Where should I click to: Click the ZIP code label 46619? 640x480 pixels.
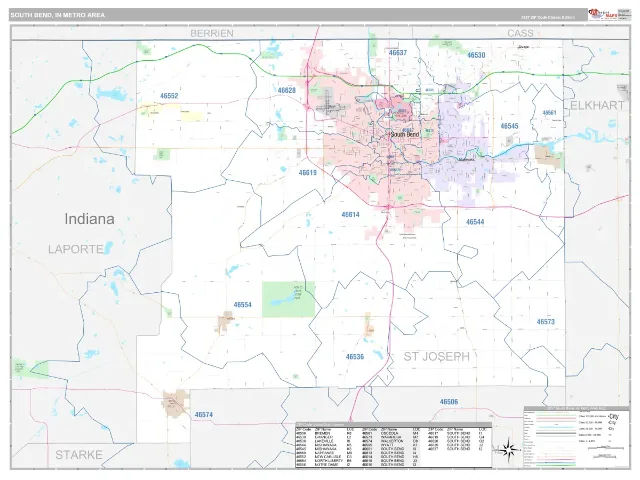[x=307, y=173]
